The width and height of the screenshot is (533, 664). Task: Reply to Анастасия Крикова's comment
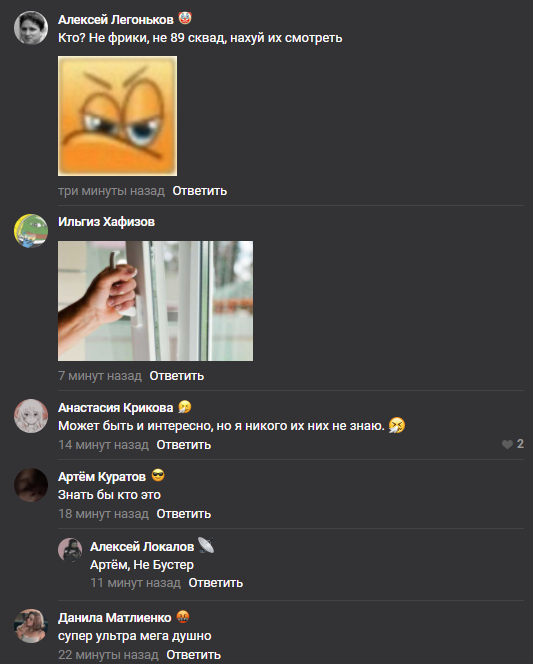[184, 445]
